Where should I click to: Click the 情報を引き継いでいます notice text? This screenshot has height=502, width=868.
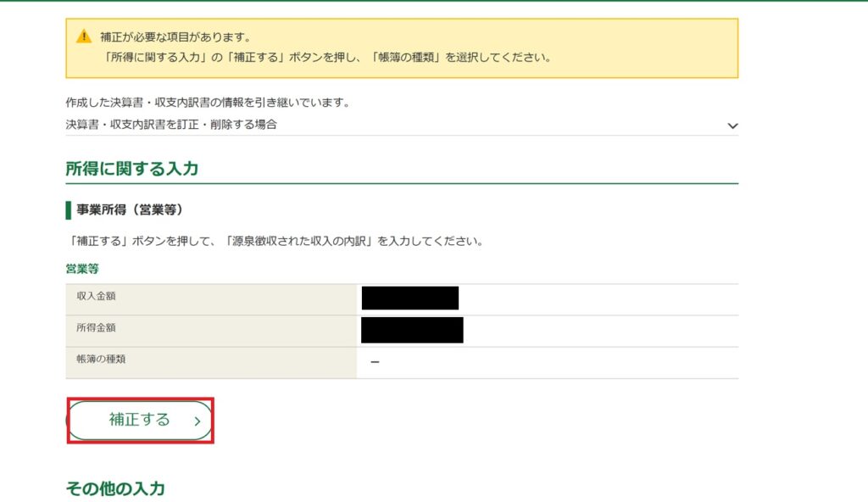[208, 103]
